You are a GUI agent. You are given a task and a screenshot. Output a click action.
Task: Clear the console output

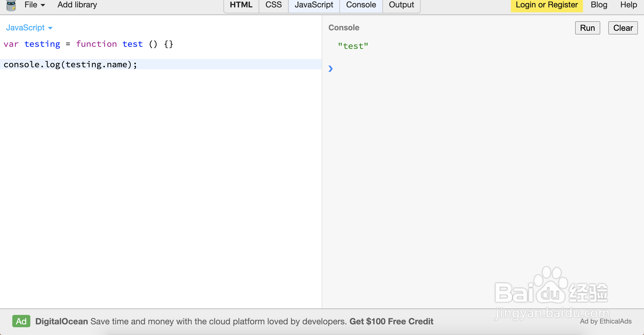point(623,28)
